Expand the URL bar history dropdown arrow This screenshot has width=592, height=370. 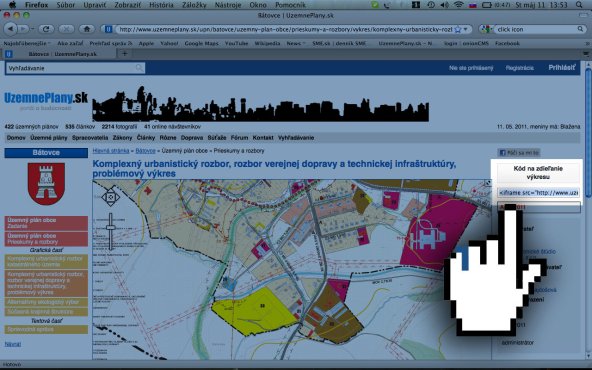(466, 29)
